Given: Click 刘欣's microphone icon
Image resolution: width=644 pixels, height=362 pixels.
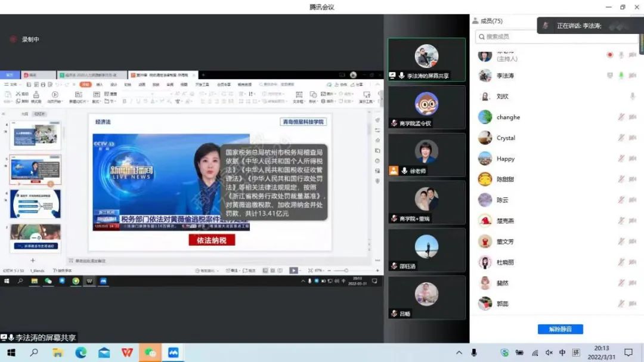Looking at the screenshot, I should tap(632, 96).
